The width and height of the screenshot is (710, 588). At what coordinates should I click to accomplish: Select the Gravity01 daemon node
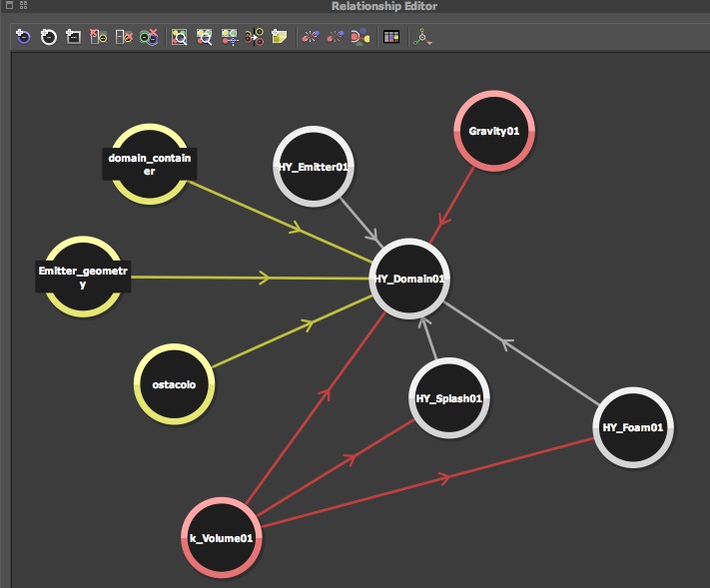click(494, 131)
